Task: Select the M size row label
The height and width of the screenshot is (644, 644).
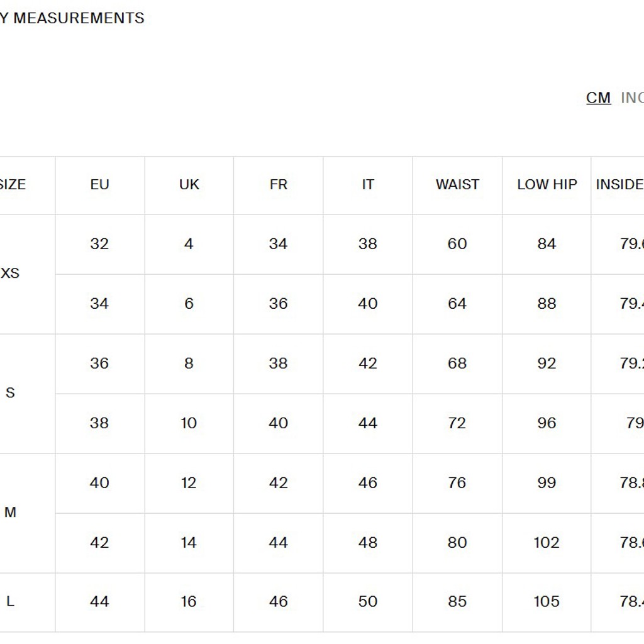Action: pos(10,512)
